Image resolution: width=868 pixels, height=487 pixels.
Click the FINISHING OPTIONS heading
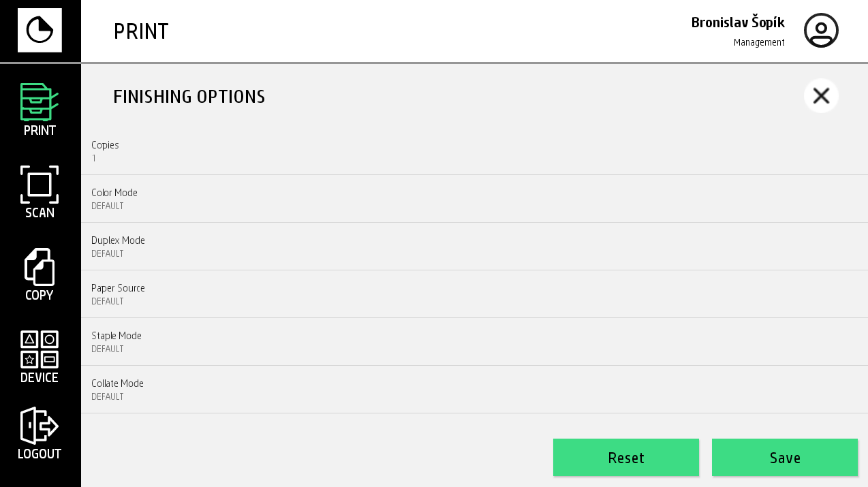(189, 96)
